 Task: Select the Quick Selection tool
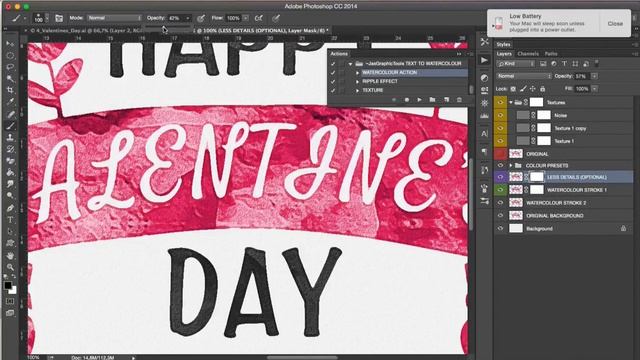pos(10,78)
